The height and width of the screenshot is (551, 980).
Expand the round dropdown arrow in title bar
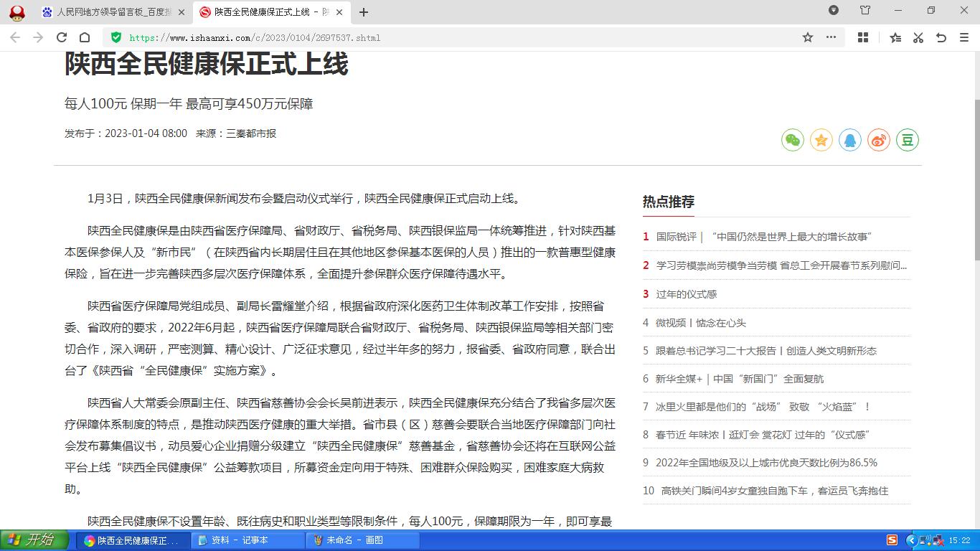click(834, 11)
